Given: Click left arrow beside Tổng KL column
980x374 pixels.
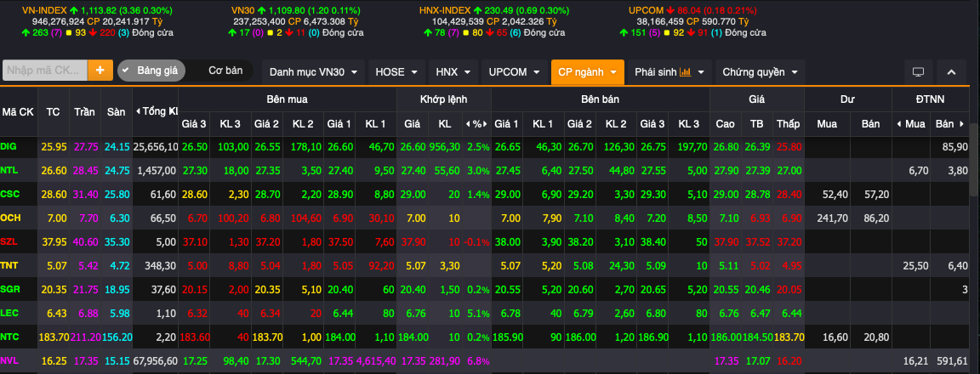Looking at the screenshot, I should click(137, 111).
